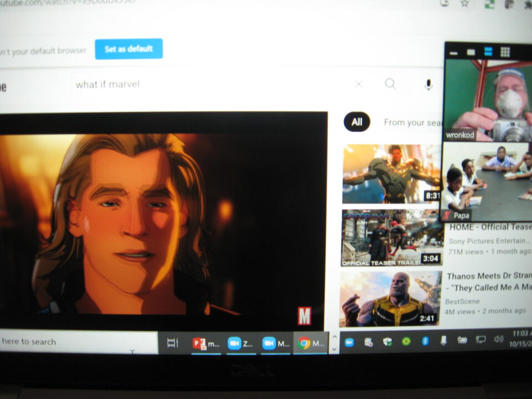This screenshot has width=532, height=399.
Task: Bookmark this page with the star icon
Action: [x=464, y=4]
